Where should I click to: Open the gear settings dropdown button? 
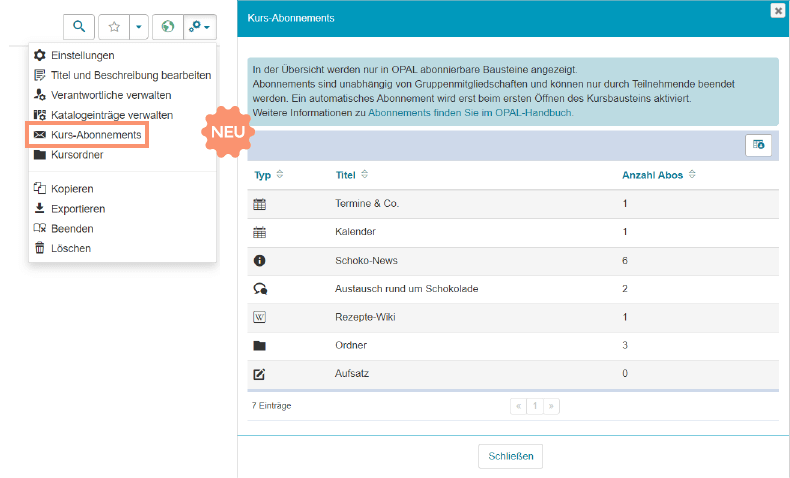[200, 26]
